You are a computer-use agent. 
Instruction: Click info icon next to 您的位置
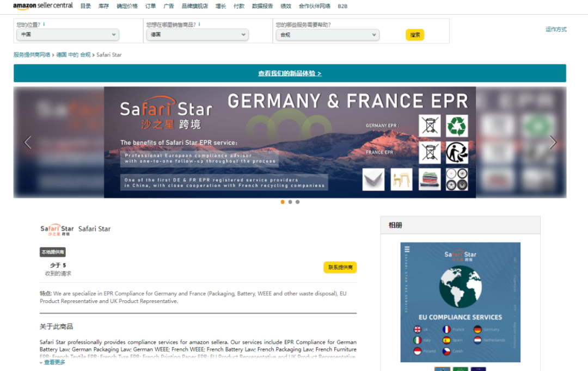tap(44, 24)
